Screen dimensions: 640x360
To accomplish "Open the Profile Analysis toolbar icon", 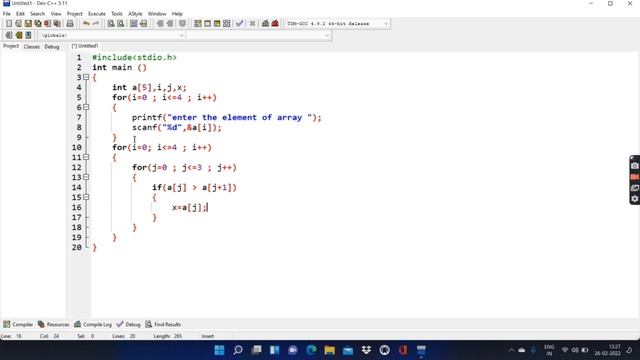I will point(265,24).
